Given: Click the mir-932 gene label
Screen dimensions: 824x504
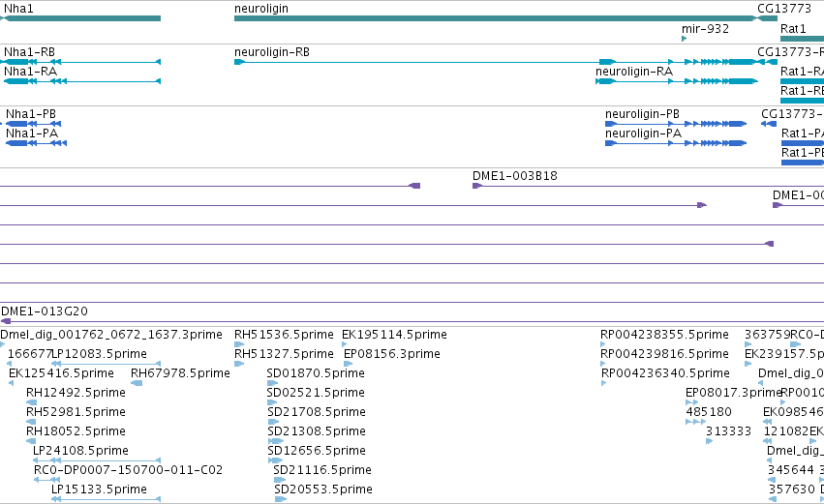Looking at the screenshot, I should tap(705, 28).
